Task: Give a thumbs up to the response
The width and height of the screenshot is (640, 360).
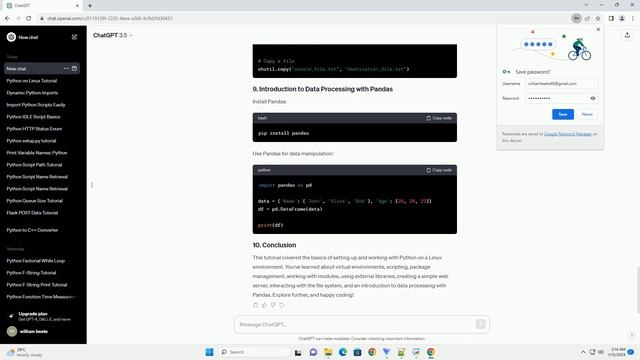Action: (264, 305)
